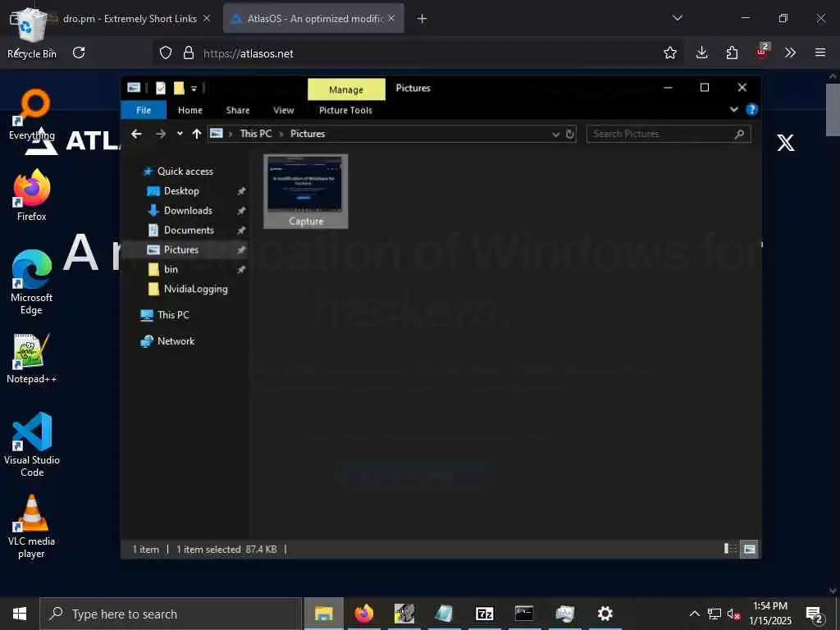Open Firefox hamburger application menu
The width and height of the screenshot is (840, 630).
(820, 52)
